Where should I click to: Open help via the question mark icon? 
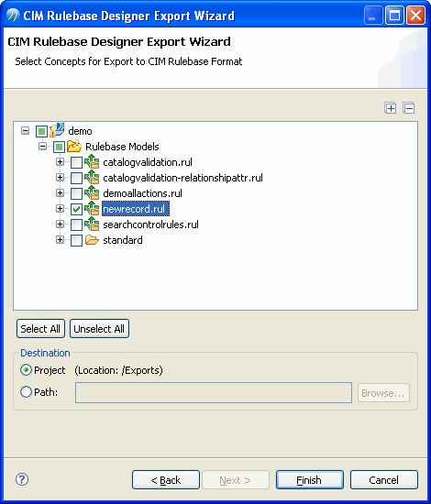pos(22,479)
